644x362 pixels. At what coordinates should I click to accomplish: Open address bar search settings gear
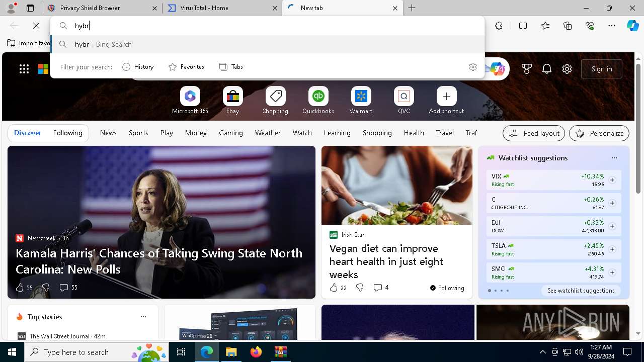click(472, 67)
